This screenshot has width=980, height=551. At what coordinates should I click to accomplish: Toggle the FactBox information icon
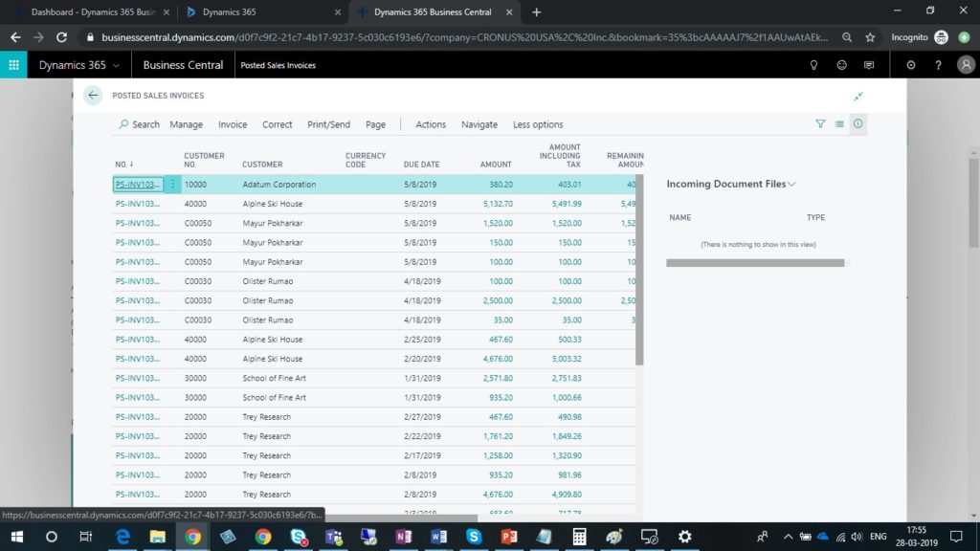tap(858, 124)
